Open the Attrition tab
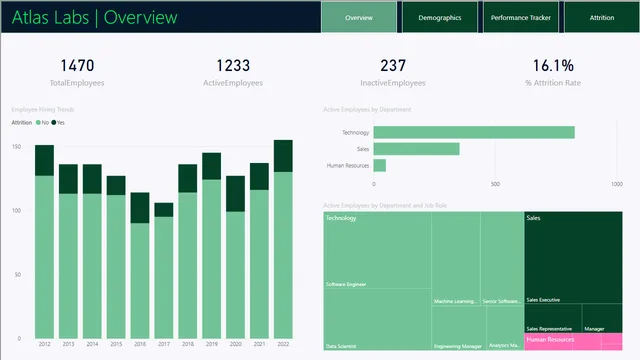This screenshot has height=360, width=640. click(602, 17)
